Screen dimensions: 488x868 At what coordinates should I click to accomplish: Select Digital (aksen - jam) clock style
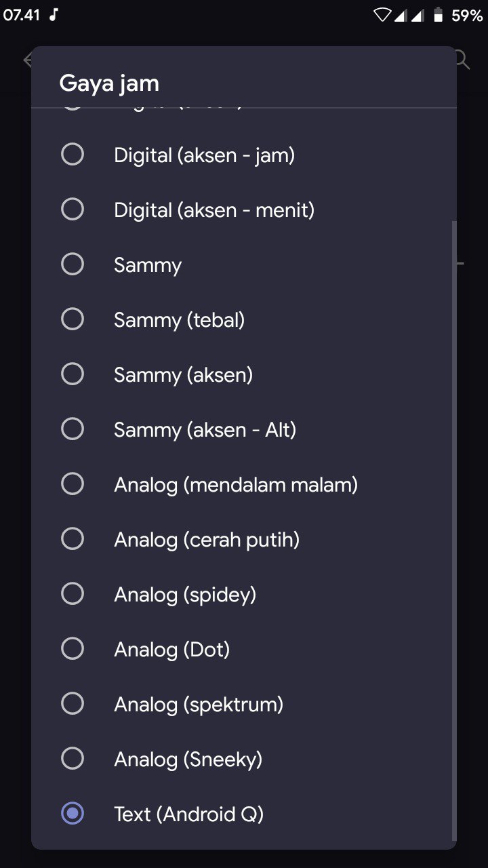point(244,155)
